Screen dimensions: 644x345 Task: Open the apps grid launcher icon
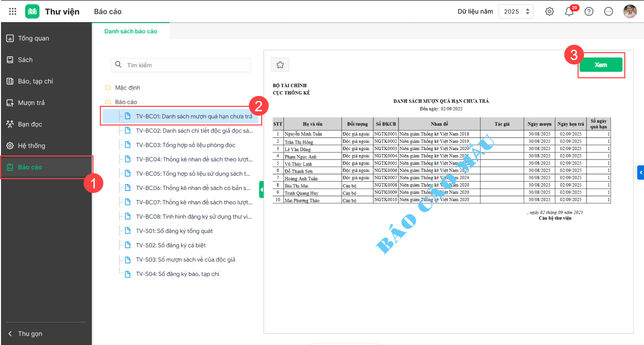click(13, 11)
